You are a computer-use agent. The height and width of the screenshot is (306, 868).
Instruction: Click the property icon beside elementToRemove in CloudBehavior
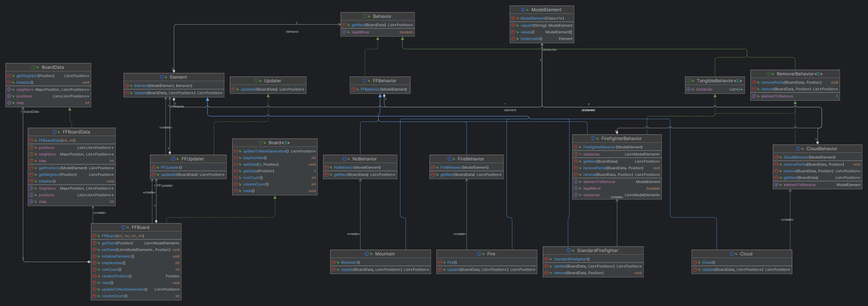776,185
